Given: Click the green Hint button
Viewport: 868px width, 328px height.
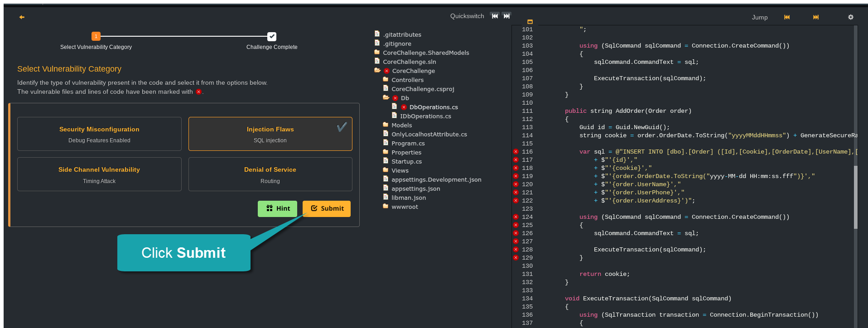Looking at the screenshot, I should point(277,208).
